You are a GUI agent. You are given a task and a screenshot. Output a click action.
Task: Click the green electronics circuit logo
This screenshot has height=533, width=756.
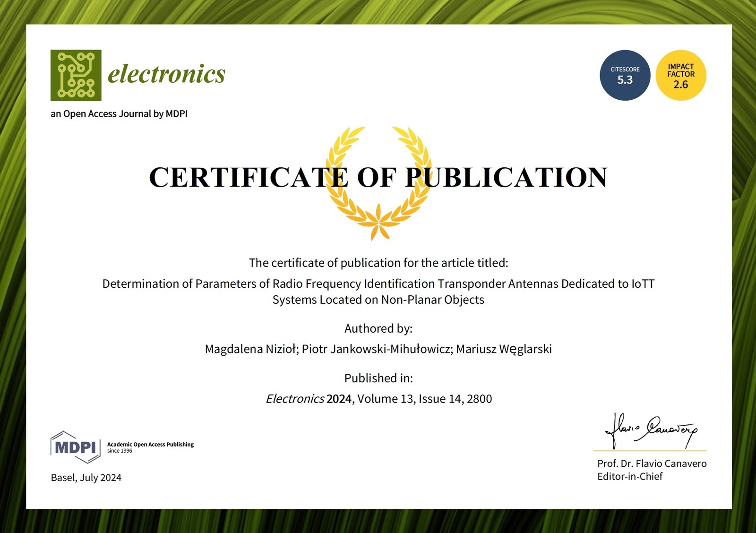pos(76,75)
